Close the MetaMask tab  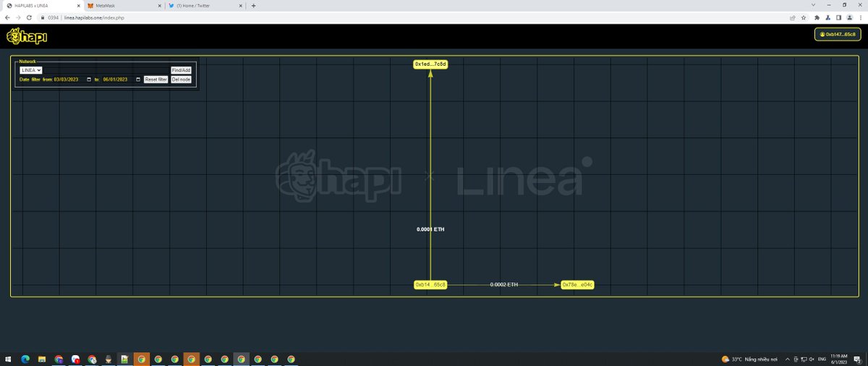coord(160,5)
